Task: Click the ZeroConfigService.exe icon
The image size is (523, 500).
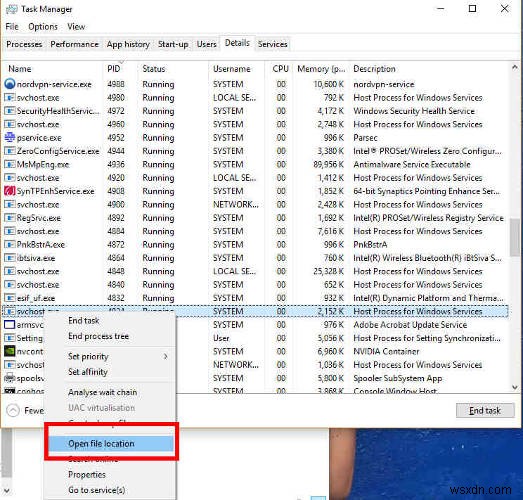Action: point(10,151)
